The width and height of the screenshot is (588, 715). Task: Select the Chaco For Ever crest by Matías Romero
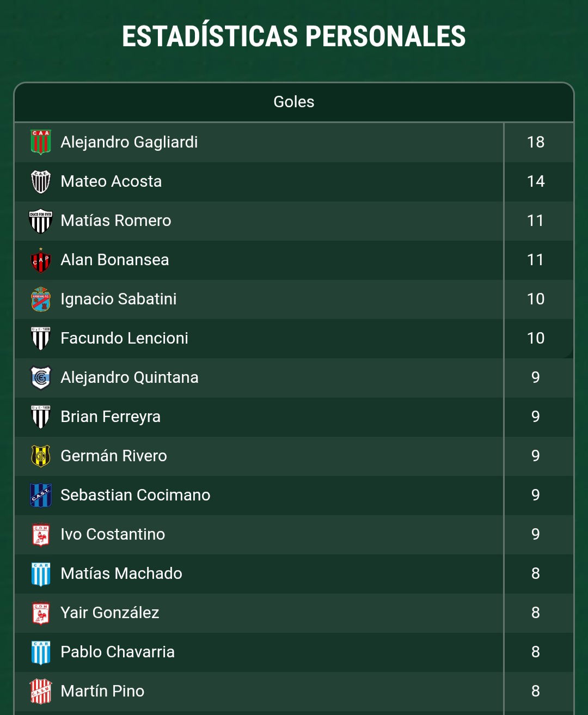click(41, 221)
